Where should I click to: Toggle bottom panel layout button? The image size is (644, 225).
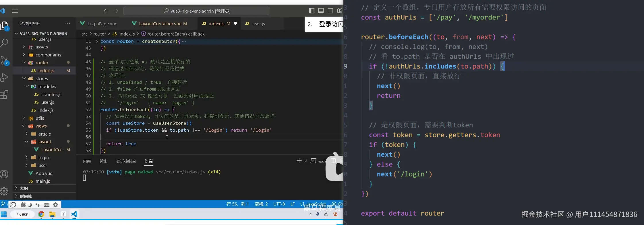click(321, 11)
